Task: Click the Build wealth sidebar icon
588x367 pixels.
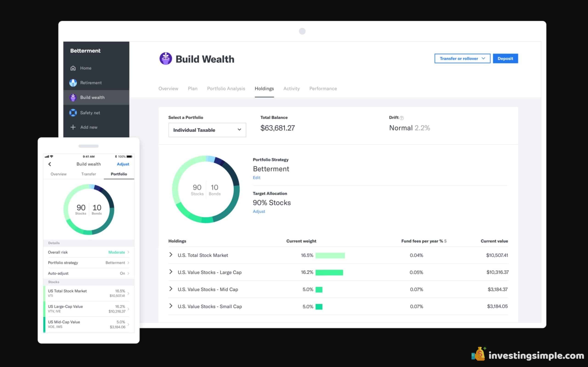Action: point(73,97)
